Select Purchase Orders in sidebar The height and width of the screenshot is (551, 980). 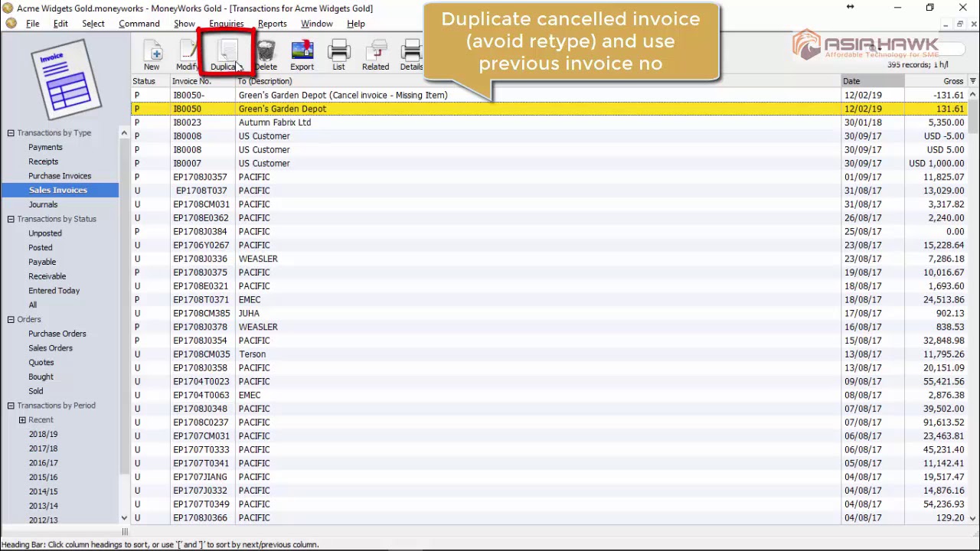click(57, 334)
